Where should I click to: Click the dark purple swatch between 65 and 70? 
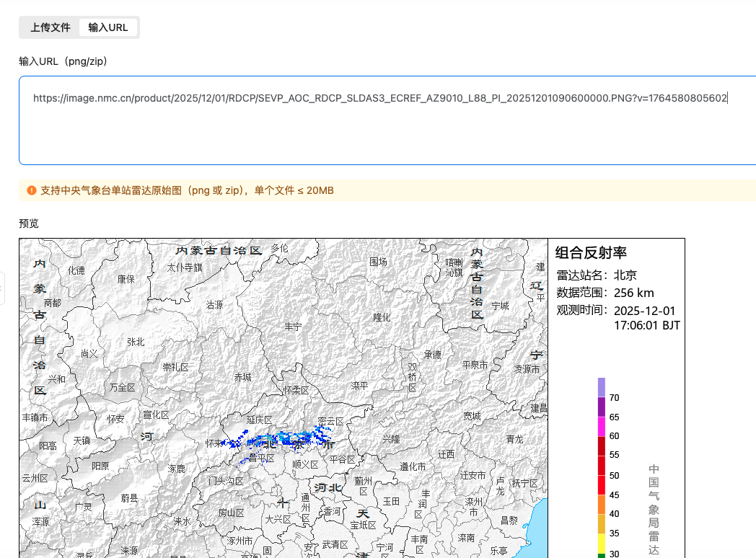click(x=601, y=407)
